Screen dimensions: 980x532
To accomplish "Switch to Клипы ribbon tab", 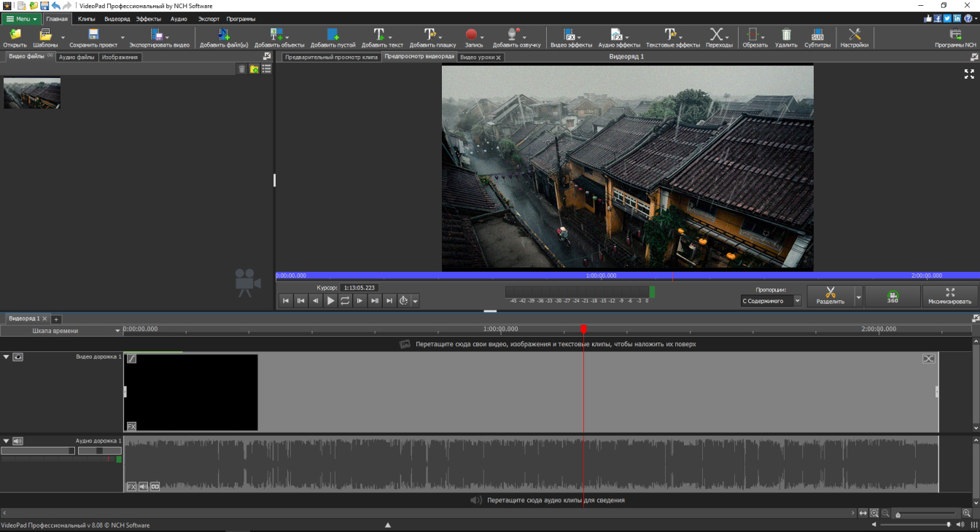I will (x=87, y=19).
